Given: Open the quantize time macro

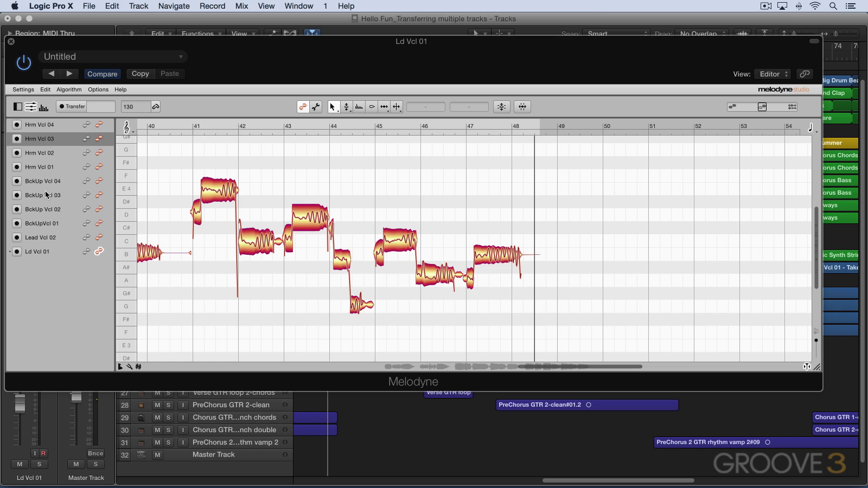Looking at the screenshot, I should [x=522, y=107].
